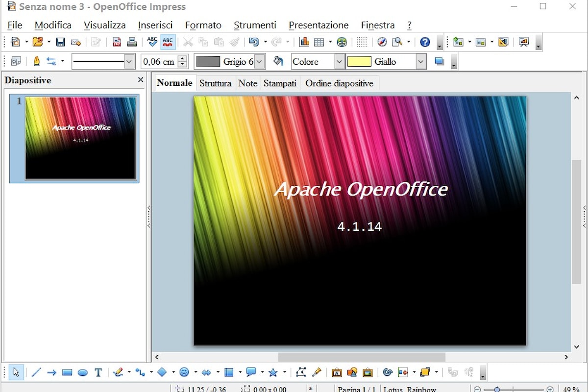
Task: Choose the Select arrow tool
Action: point(16,372)
